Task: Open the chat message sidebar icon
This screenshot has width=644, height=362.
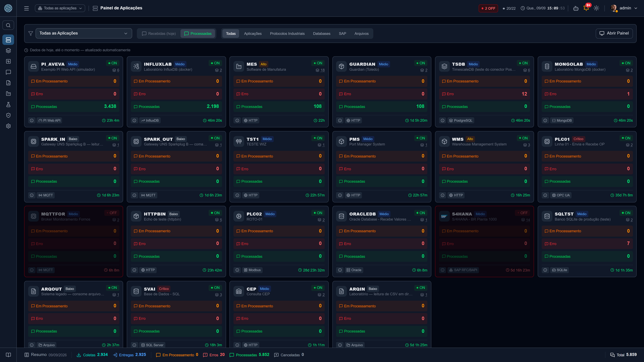Action: (8, 72)
